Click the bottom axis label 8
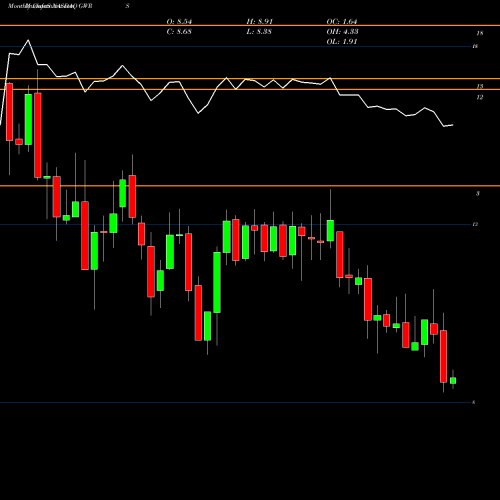The width and height of the screenshot is (500, 500). pos(474,402)
